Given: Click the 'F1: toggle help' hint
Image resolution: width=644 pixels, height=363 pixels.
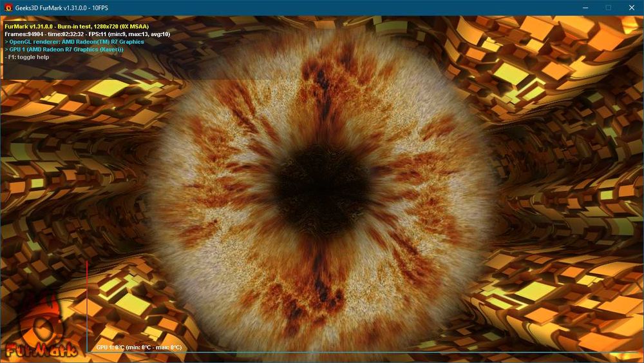Looking at the screenshot, I should click(x=26, y=57).
